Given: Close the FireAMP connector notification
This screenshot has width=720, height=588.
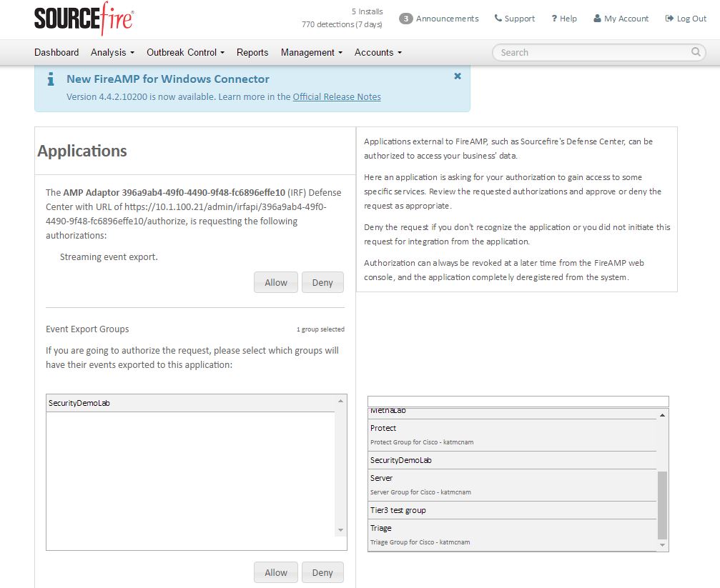Looking at the screenshot, I should (458, 76).
